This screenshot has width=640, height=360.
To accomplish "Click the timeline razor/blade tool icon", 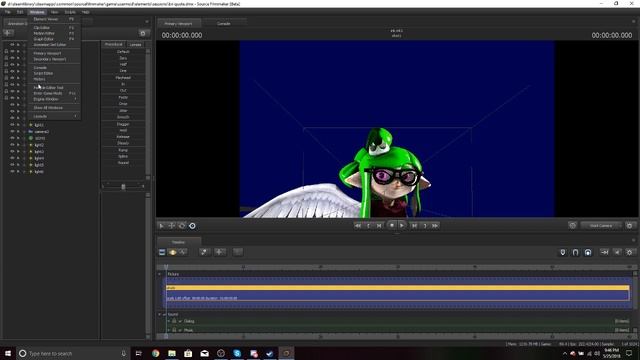I will point(204,252).
